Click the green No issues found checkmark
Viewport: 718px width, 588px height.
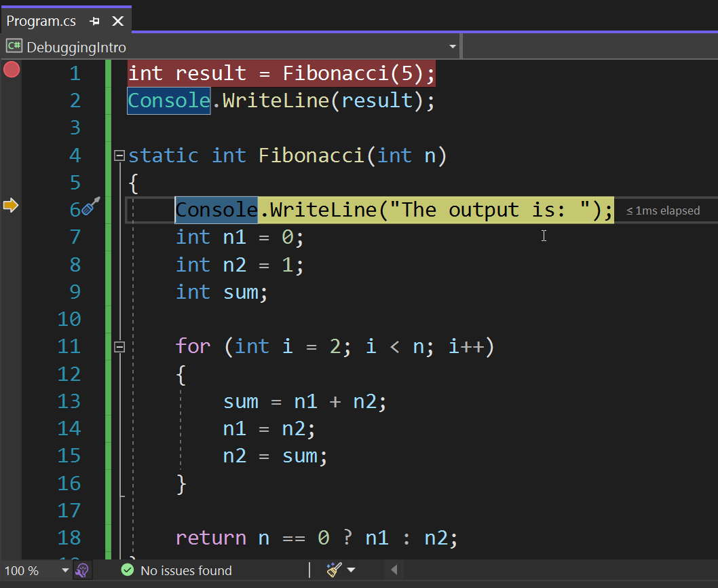(128, 570)
